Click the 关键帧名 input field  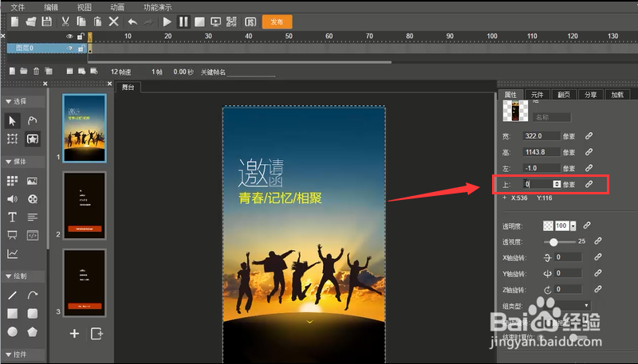pos(251,72)
